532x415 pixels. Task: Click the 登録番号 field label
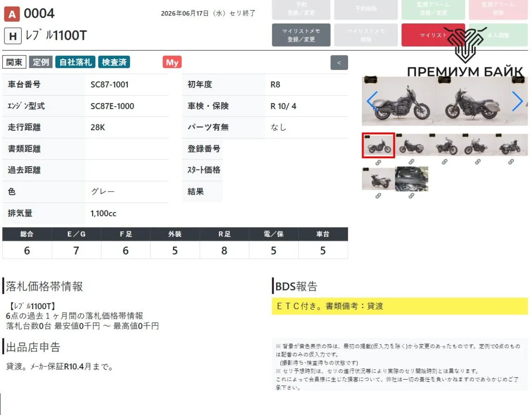click(204, 149)
